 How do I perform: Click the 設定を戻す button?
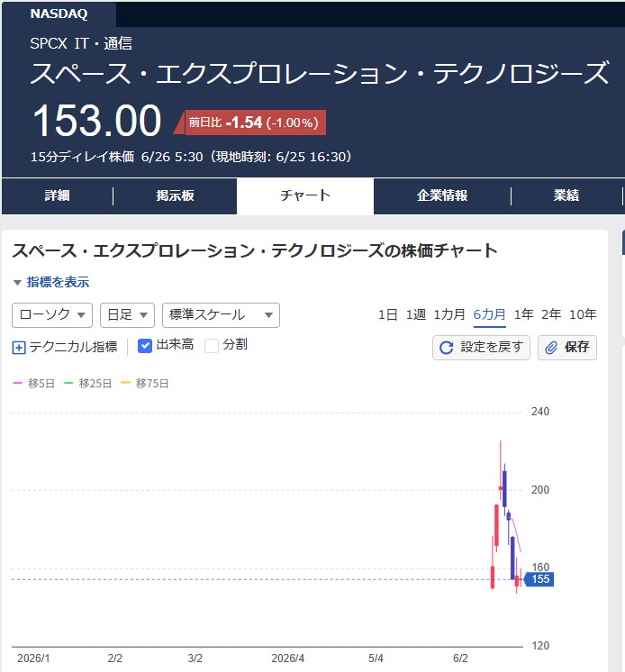[481, 348]
